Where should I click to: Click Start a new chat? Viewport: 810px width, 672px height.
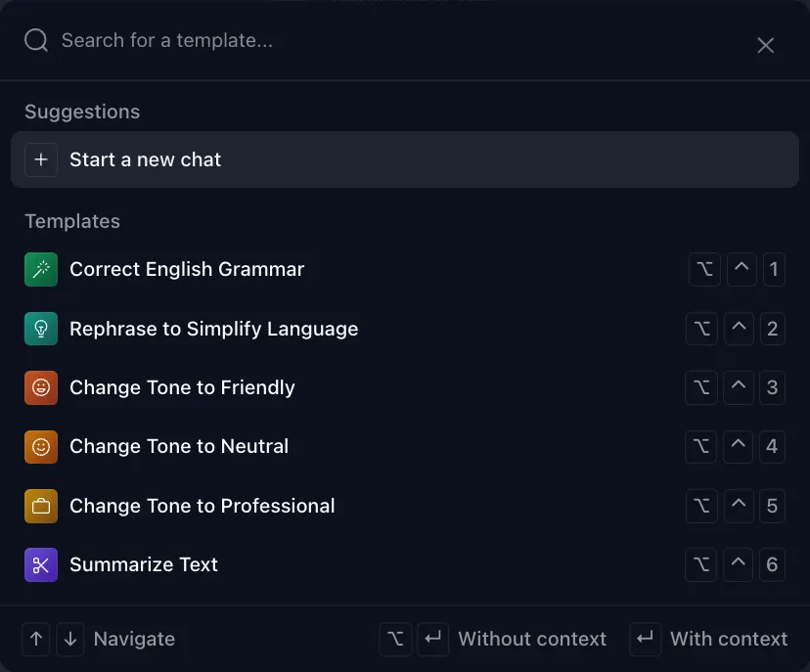(x=145, y=159)
